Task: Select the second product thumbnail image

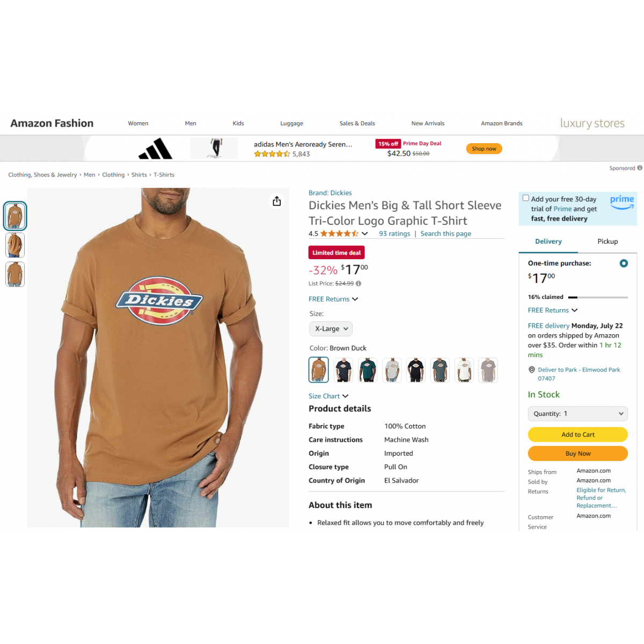Action: tap(15, 245)
